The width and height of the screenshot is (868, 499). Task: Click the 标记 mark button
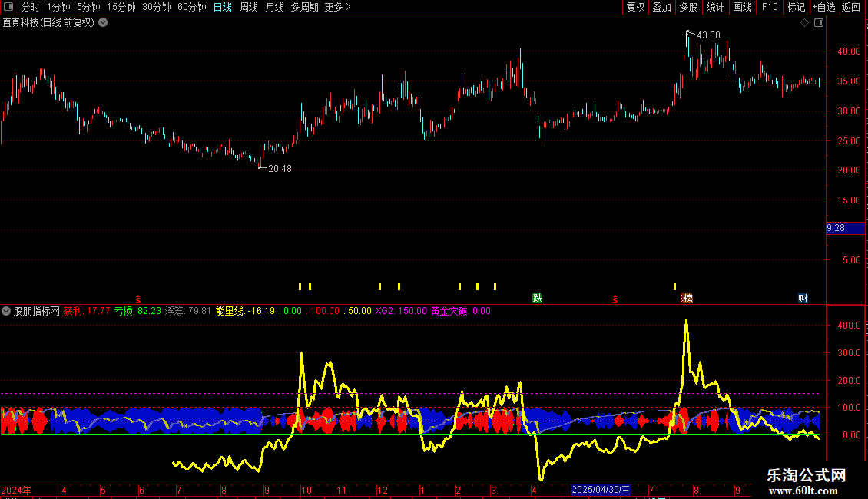(x=796, y=7)
